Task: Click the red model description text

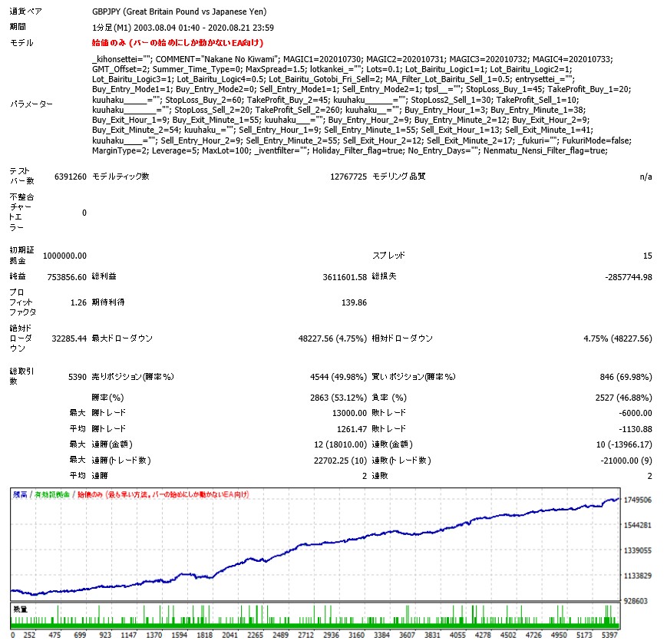Action: click(x=177, y=42)
